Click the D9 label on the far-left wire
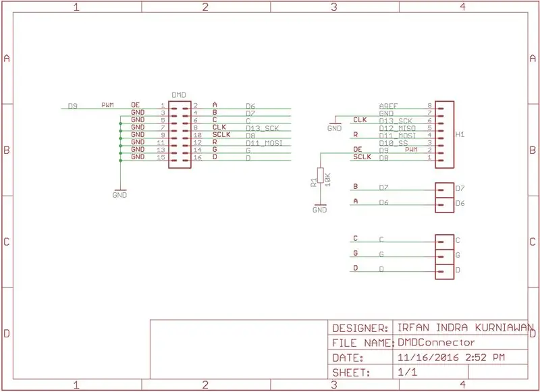This screenshot has height=392, width=540. [x=73, y=106]
